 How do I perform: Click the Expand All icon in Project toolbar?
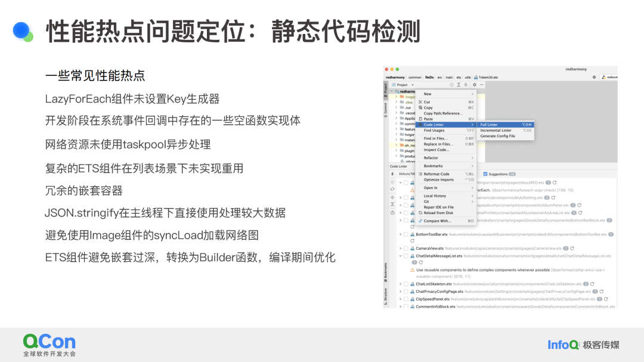(459, 85)
